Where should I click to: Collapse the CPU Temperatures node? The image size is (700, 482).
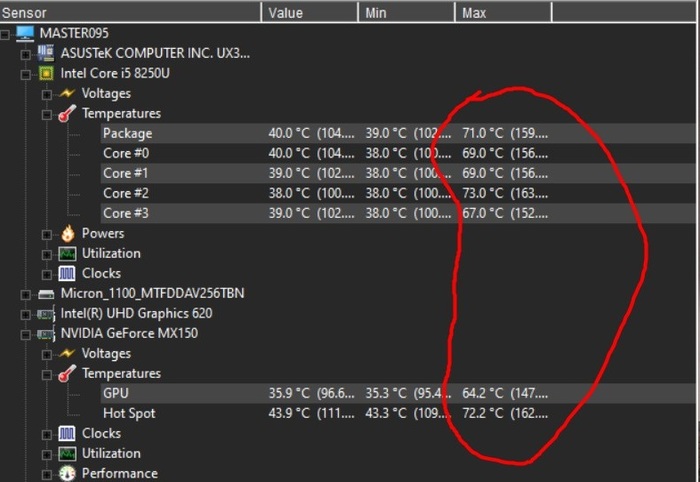point(46,115)
